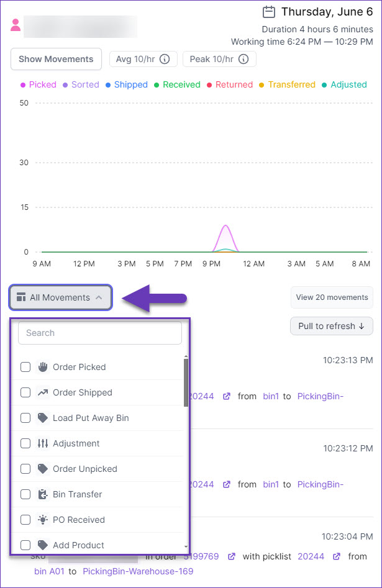Click the sliders icon beside Adjustment
Viewport: 382px width, 588px height.
click(43, 443)
